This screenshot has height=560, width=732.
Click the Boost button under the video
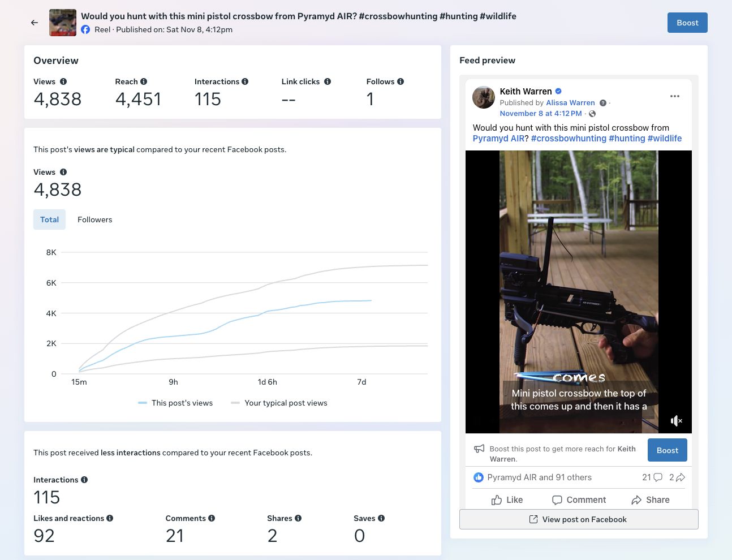668,450
